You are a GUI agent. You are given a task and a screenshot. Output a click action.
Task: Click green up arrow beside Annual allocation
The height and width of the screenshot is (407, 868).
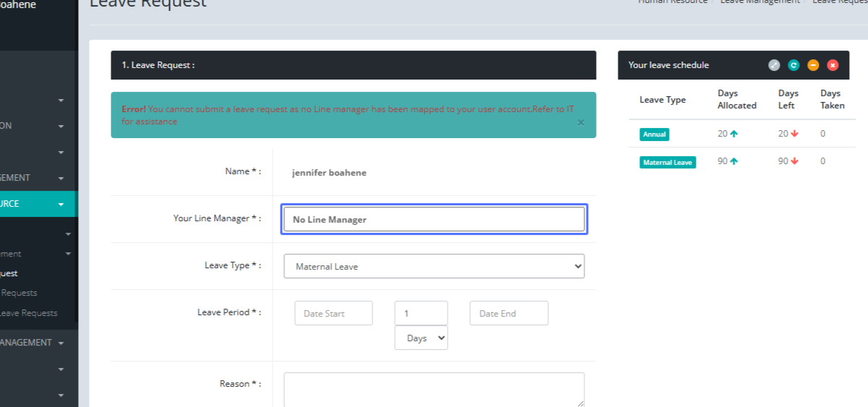tap(733, 134)
